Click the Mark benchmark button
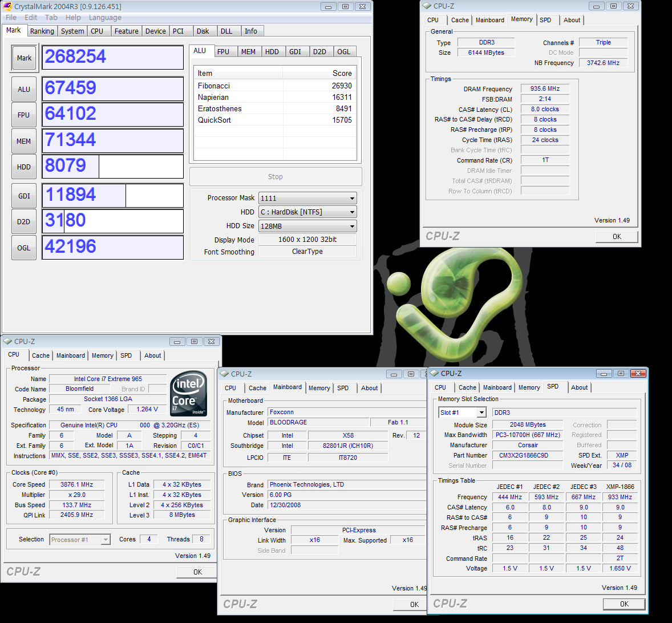 (x=24, y=58)
